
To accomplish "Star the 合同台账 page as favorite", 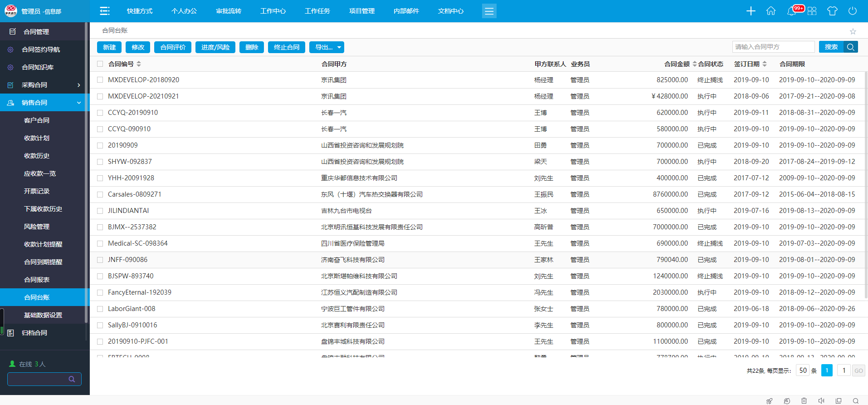I will (x=853, y=31).
